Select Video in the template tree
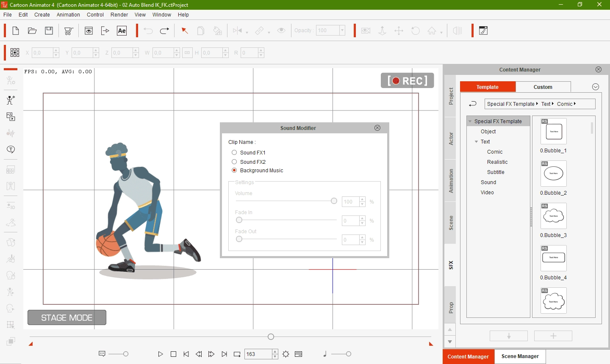 [487, 193]
